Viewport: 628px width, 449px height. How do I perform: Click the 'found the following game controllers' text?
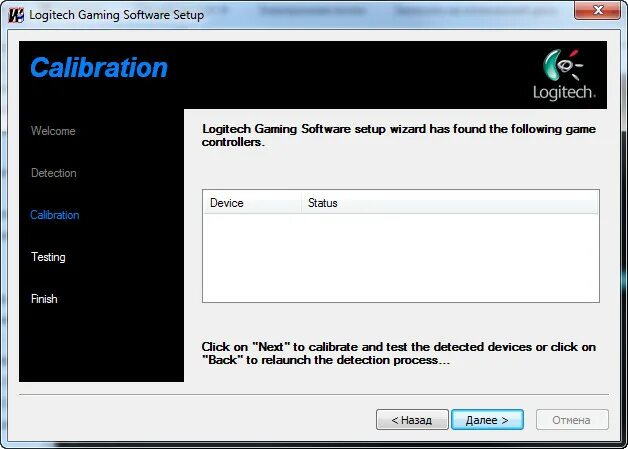point(399,135)
